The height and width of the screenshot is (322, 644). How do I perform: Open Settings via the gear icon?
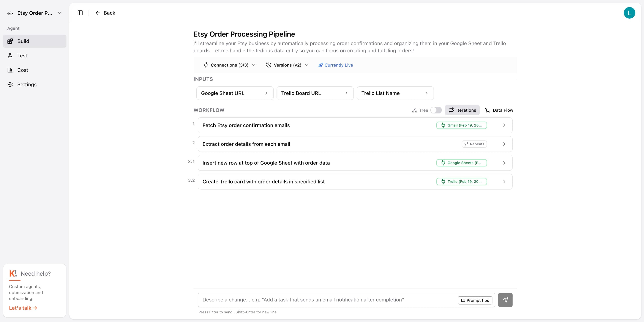[10, 84]
